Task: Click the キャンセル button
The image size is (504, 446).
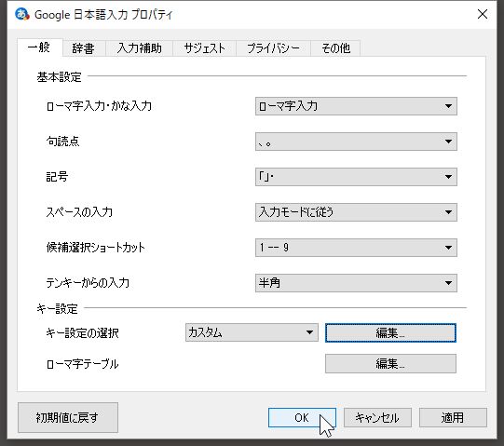Action: point(377,418)
